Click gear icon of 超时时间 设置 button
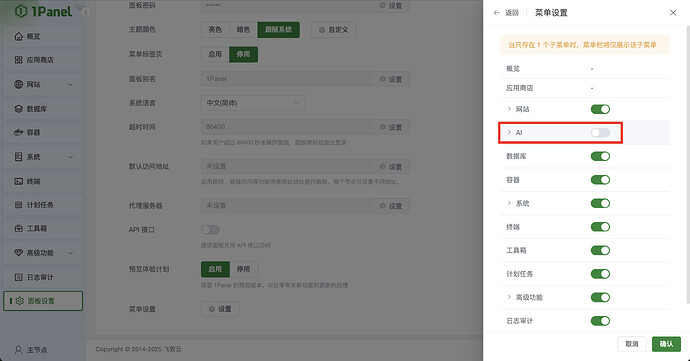 382,127
